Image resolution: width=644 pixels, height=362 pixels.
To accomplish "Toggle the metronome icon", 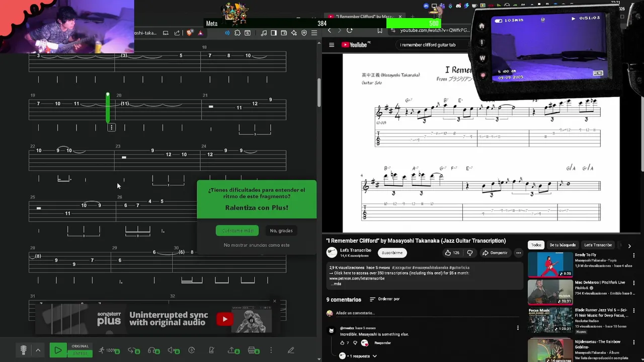I will tap(211, 350).
